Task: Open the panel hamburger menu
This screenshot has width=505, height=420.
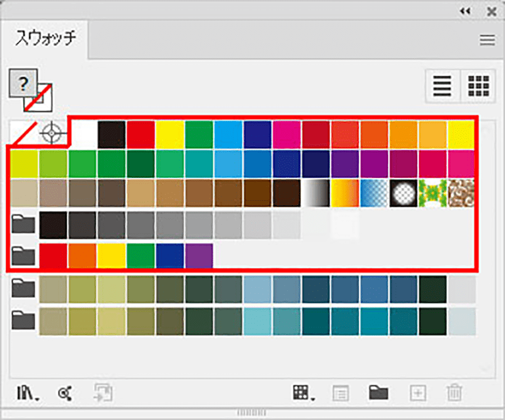Action: tap(487, 40)
